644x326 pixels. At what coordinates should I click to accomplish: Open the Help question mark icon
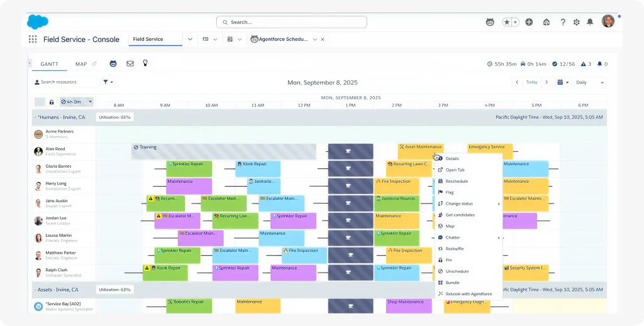563,22
